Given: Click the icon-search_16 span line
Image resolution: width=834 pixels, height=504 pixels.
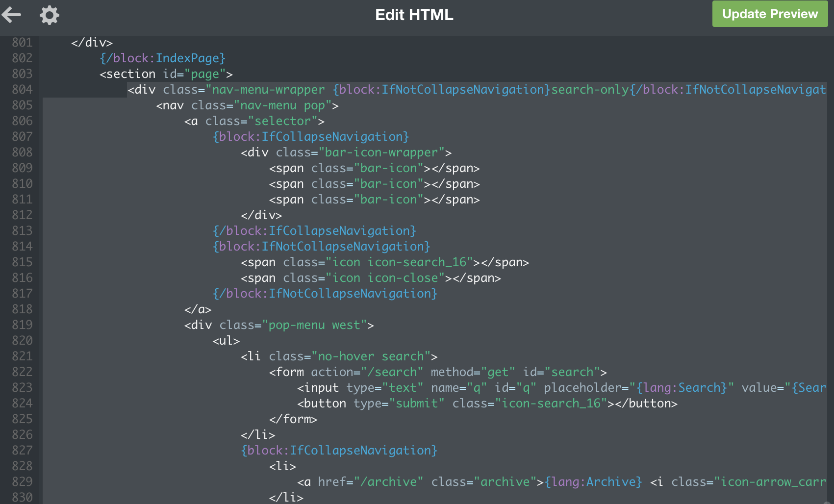Looking at the screenshot, I should (384, 262).
